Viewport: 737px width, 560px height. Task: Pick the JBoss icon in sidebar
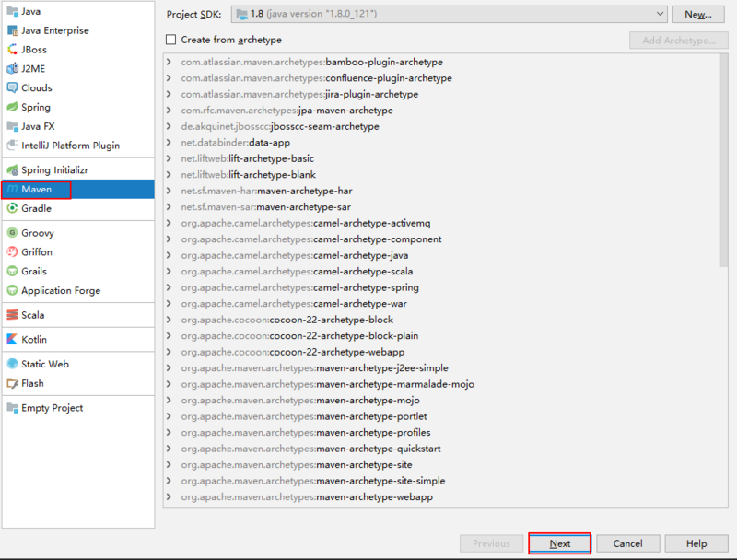[12, 50]
